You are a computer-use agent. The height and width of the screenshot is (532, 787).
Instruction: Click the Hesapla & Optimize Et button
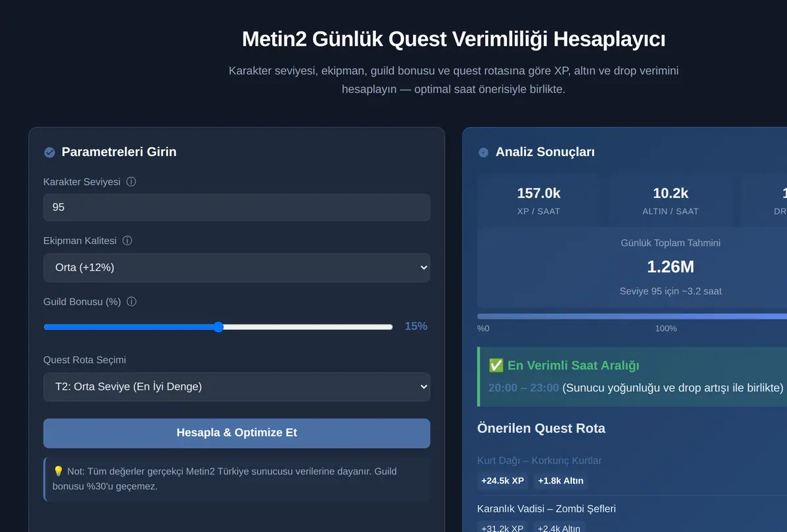pyautogui.click(x=237, y=433)
